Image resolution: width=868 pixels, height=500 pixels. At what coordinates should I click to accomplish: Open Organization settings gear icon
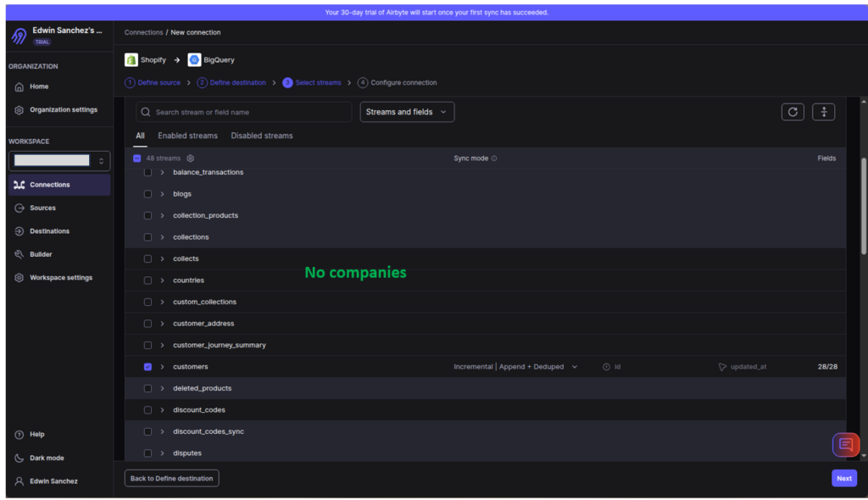click(x=19, y=109)
